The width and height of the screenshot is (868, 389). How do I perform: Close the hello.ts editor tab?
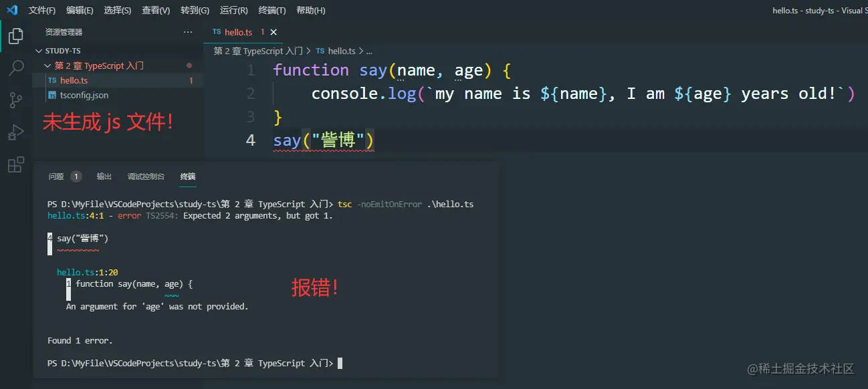click(274, 32)
